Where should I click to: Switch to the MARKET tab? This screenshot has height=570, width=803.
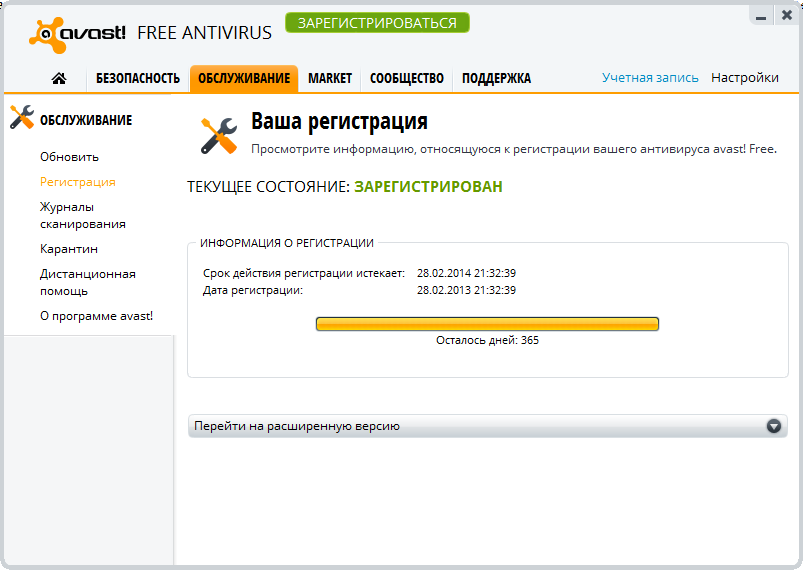(x=330, y=78)
